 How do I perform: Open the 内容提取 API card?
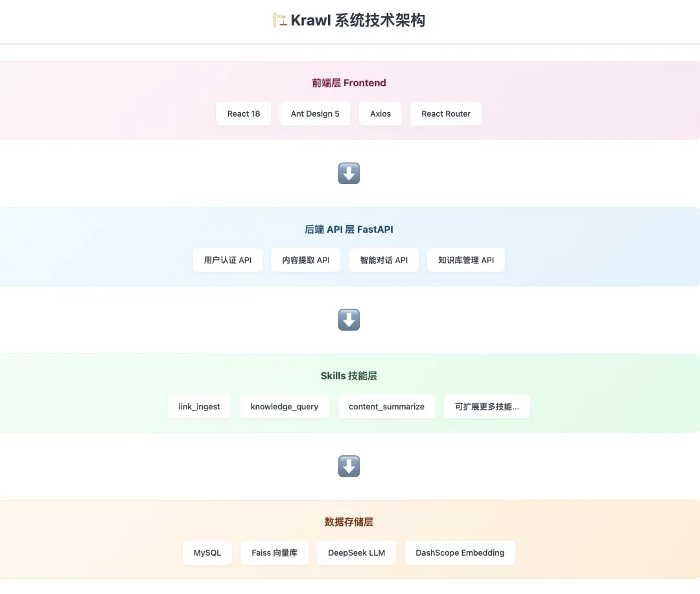tap(306, 261)
